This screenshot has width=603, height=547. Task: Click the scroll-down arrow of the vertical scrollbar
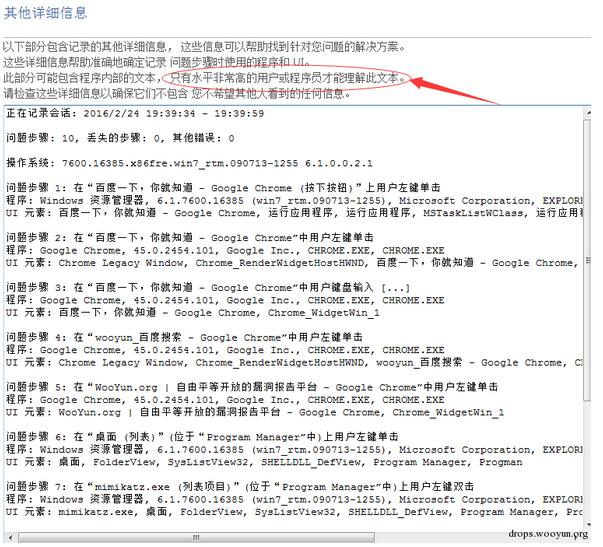[x=588, y=524]
